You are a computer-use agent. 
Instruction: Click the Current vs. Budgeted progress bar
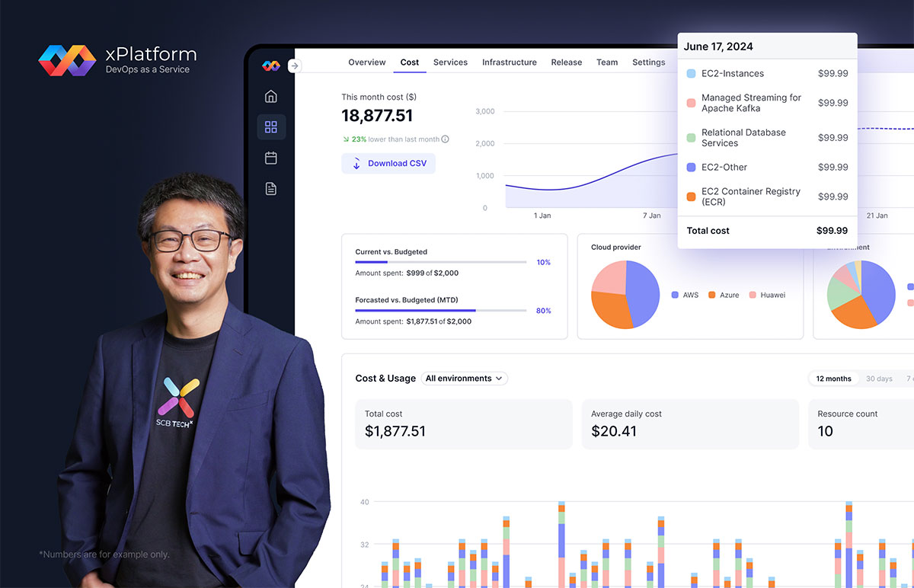click(441, 262)
